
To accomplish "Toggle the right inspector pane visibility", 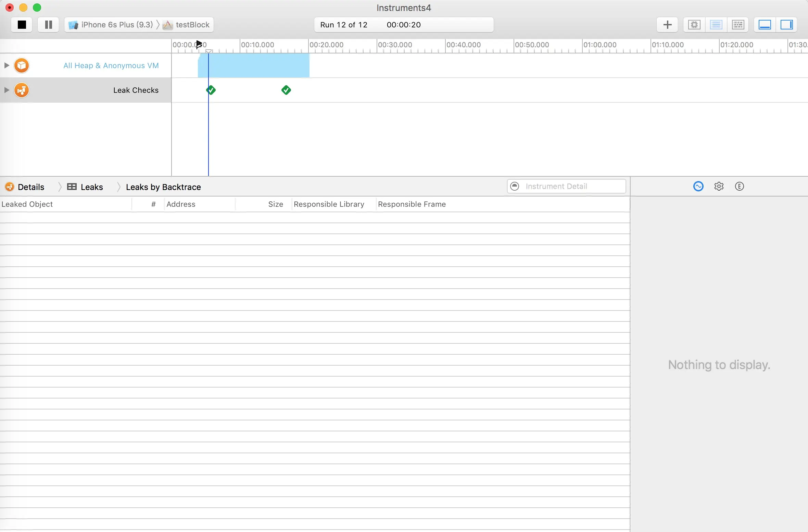I will pos(786,25).
